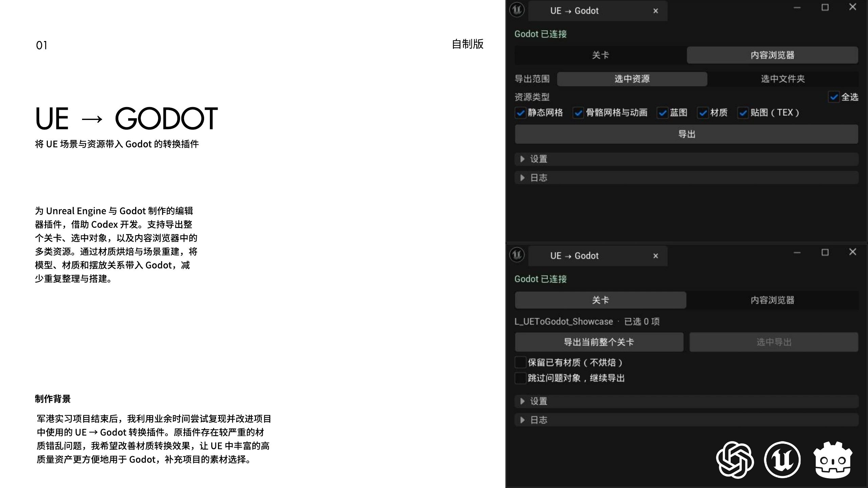Expand 设置 section in the top window
The height and width of the screenshot is (488, 868).
pyautogui.click(x=687, y=159)
